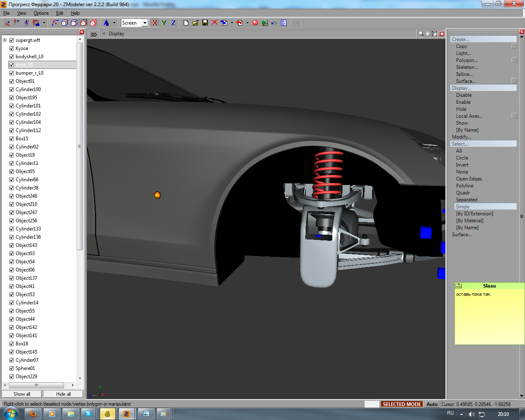Click the Save floppy disk icon

coord(205,23)
